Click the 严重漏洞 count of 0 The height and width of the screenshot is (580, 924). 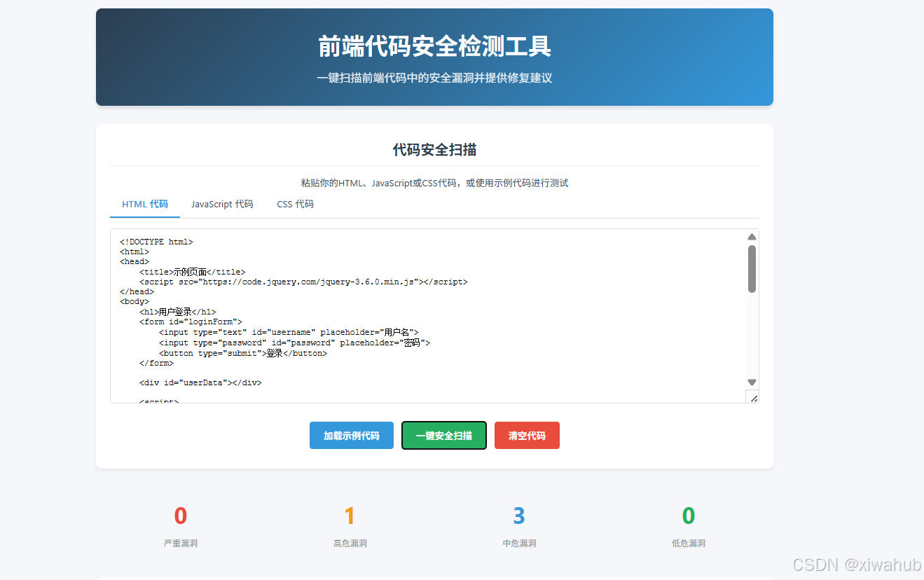tap(181, 516)
